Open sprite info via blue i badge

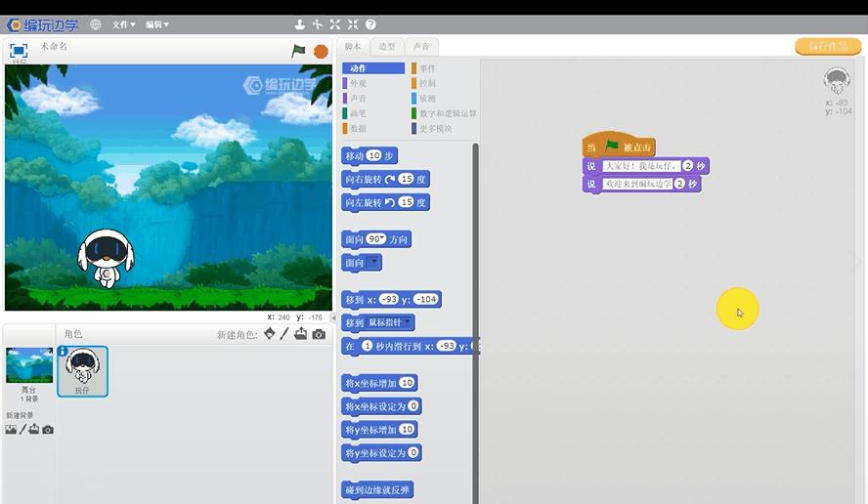pyautogui.click(x=63, y=352)
